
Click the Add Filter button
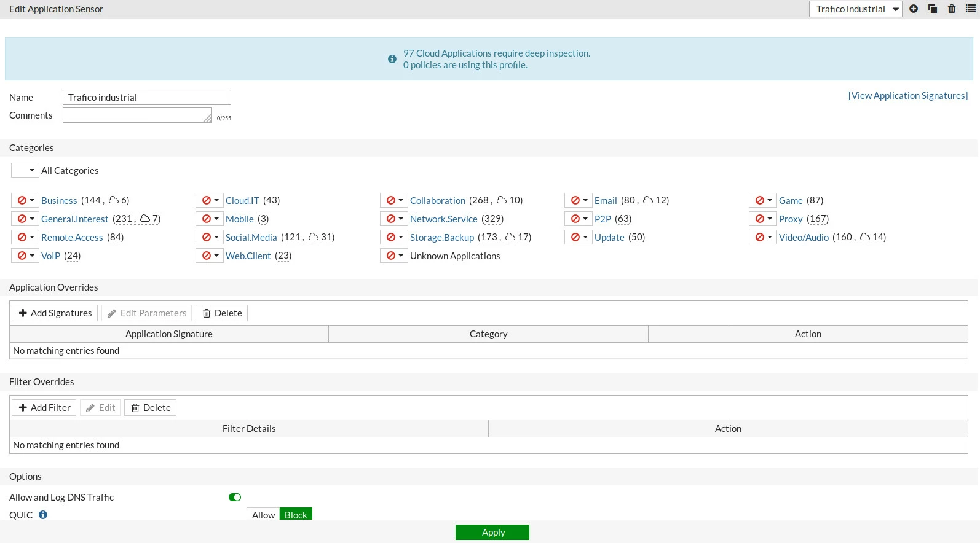(44, 408)
